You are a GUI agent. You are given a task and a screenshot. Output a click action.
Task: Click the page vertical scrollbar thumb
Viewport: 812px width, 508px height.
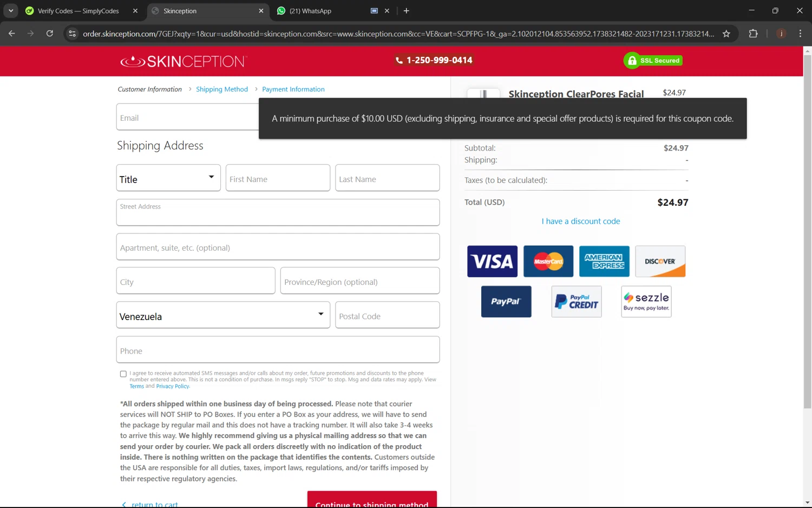click(x=807, y=231)
